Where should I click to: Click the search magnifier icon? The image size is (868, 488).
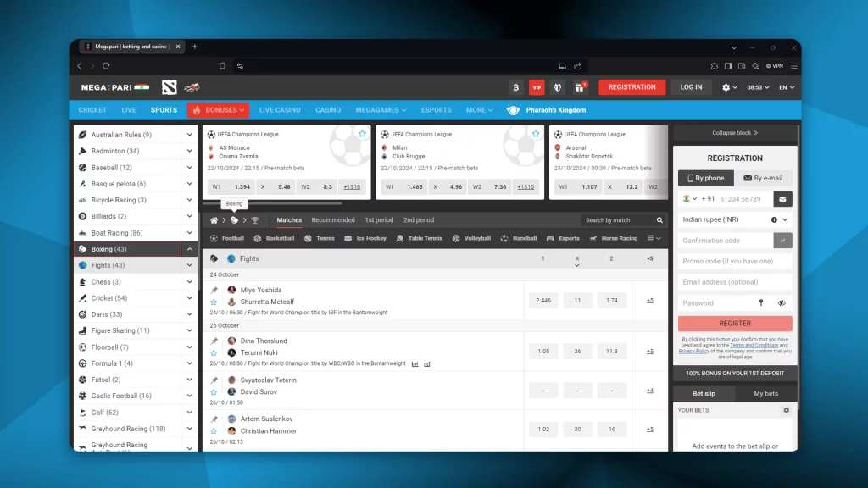coord(659,220)
